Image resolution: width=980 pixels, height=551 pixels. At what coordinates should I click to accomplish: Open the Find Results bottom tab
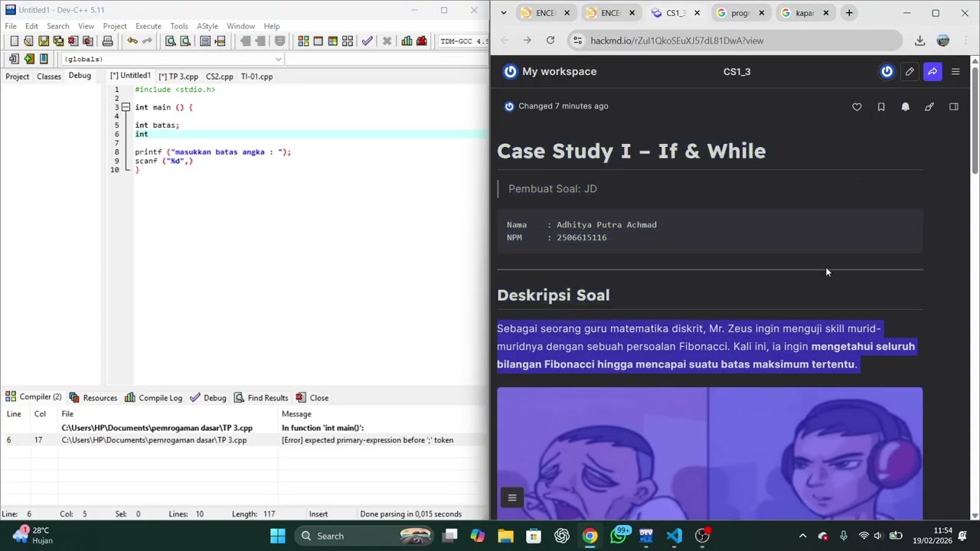coord(260,398)
